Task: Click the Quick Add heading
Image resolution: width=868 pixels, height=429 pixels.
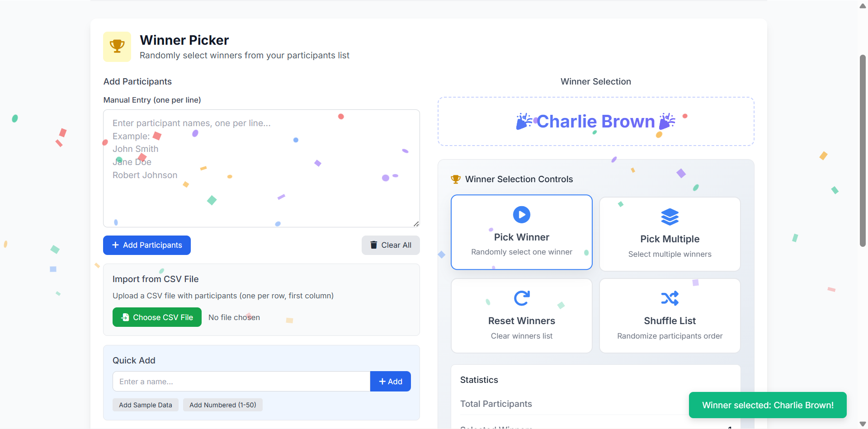Action: [134, 360]
